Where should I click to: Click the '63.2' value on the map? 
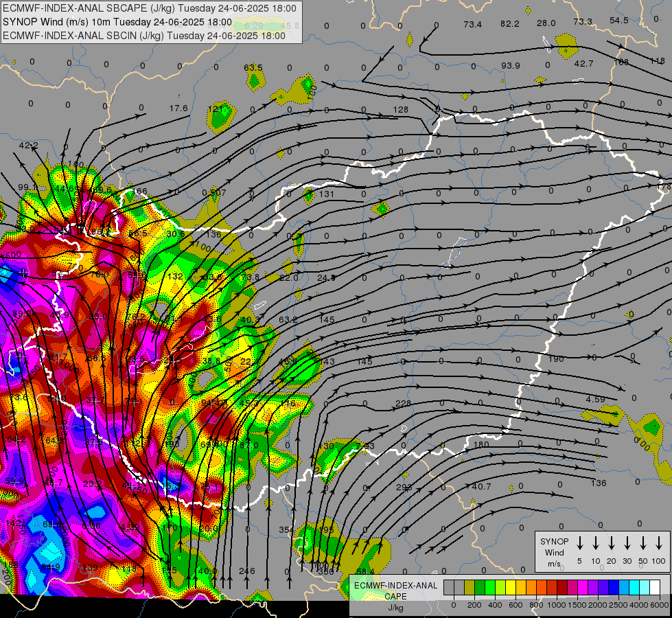click(288, 319)
